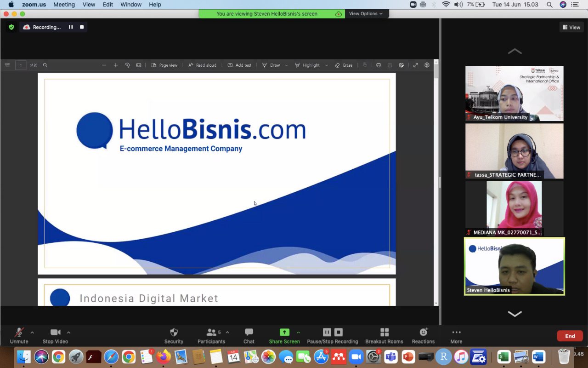588x368 pixels.
Task: Open Microsoft Excel from the Dock
Action: pyautogui.click(x=503, y=356)
